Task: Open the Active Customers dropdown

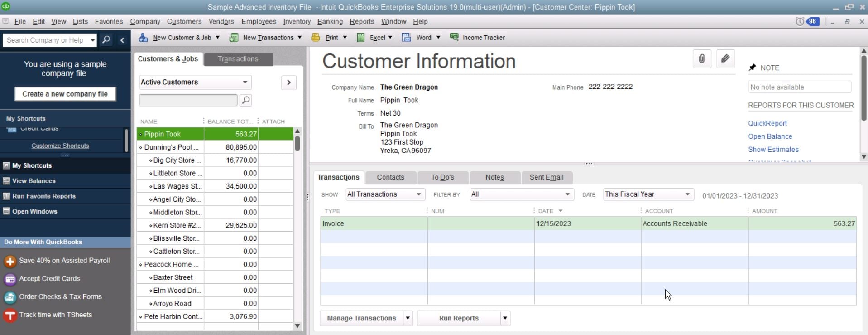Action: click(195, 82)
